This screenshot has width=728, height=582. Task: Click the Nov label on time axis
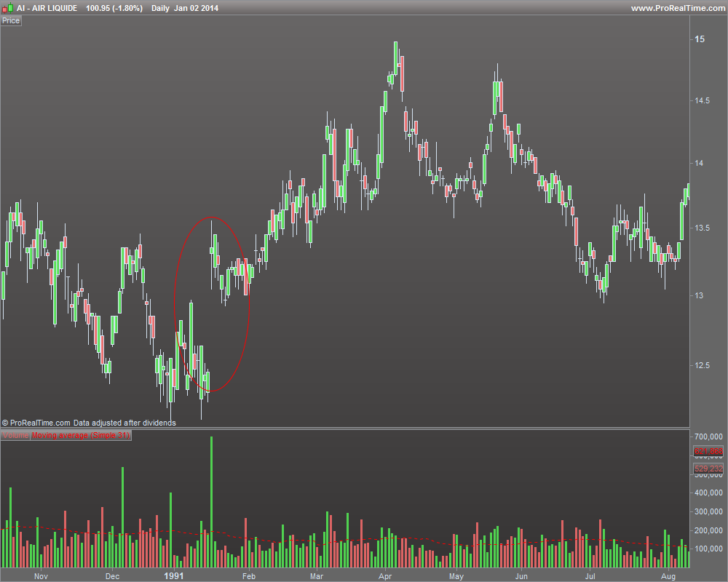point(41,576)
